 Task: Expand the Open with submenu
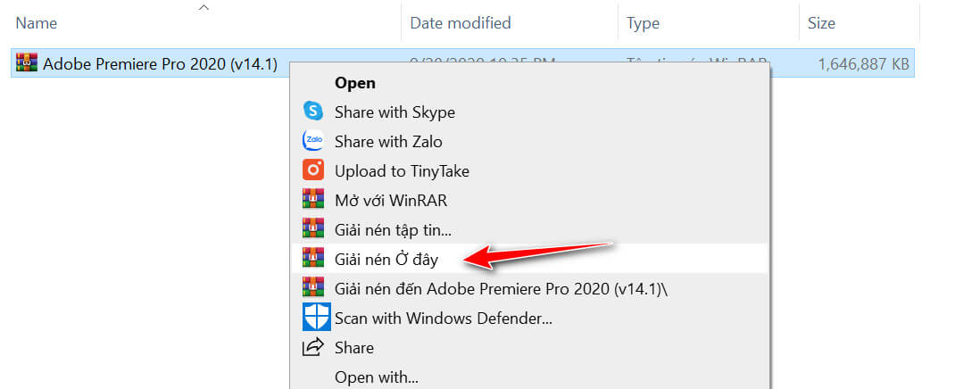[376, 377]
